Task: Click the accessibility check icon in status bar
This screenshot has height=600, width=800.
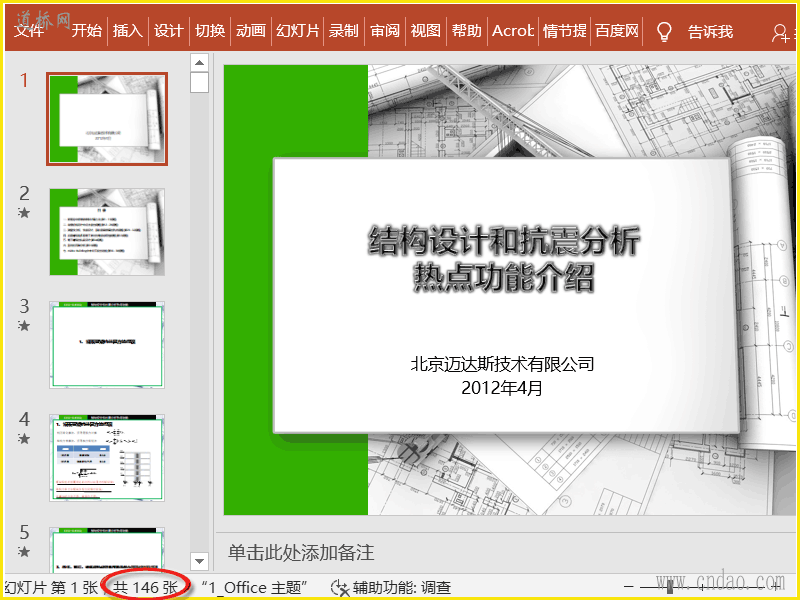Action: (340, 588)
